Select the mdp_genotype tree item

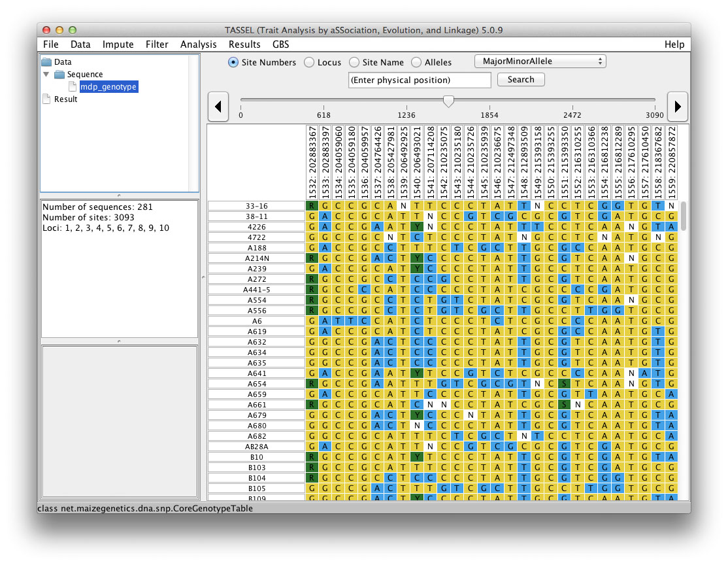click(108, 86)
